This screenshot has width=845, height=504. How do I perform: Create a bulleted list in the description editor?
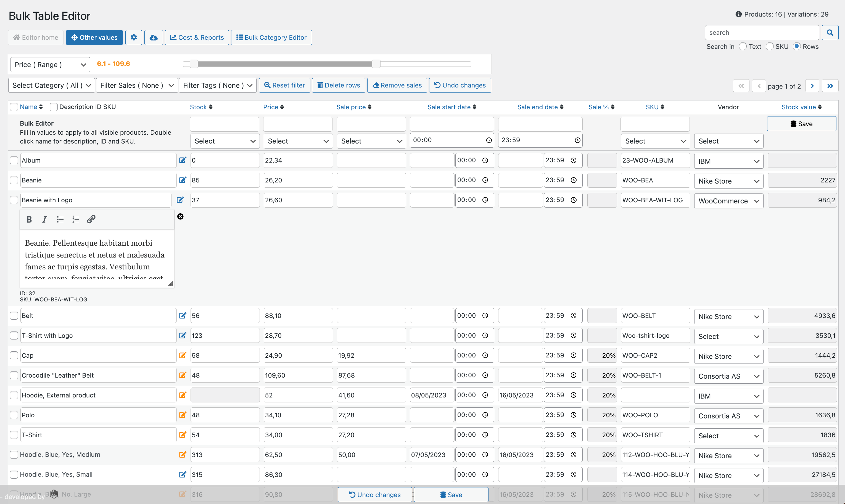(x=60, y=219)
